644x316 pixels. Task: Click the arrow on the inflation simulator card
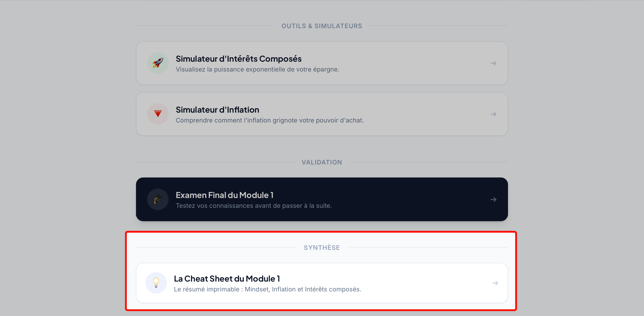point(494,114)
